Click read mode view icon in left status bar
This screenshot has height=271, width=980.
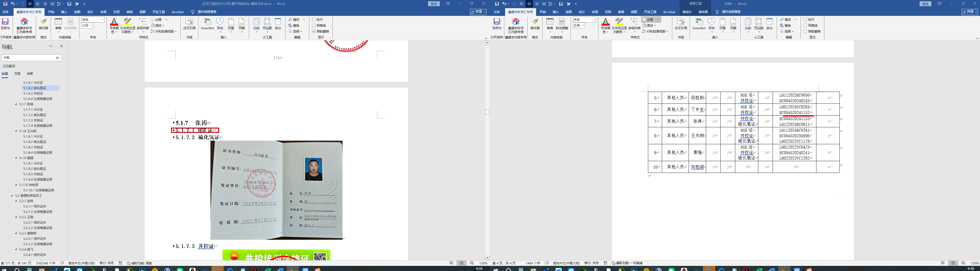click(451, 263)
